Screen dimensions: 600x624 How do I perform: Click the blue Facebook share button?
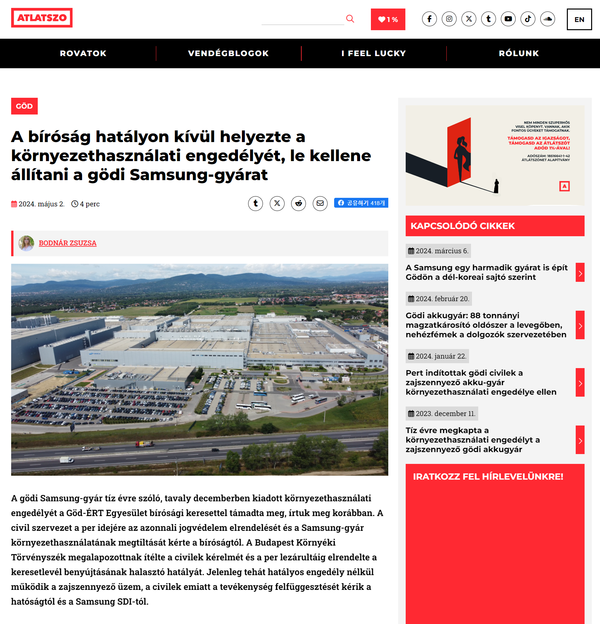pyautogui.click(x=361, y=203)
